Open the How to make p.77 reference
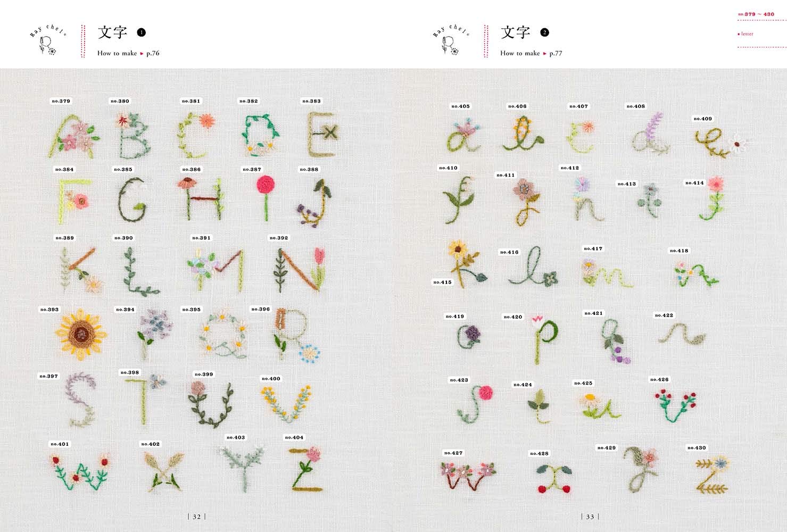Viewport: 787px width, 532px height. click(x=531, y=53)
